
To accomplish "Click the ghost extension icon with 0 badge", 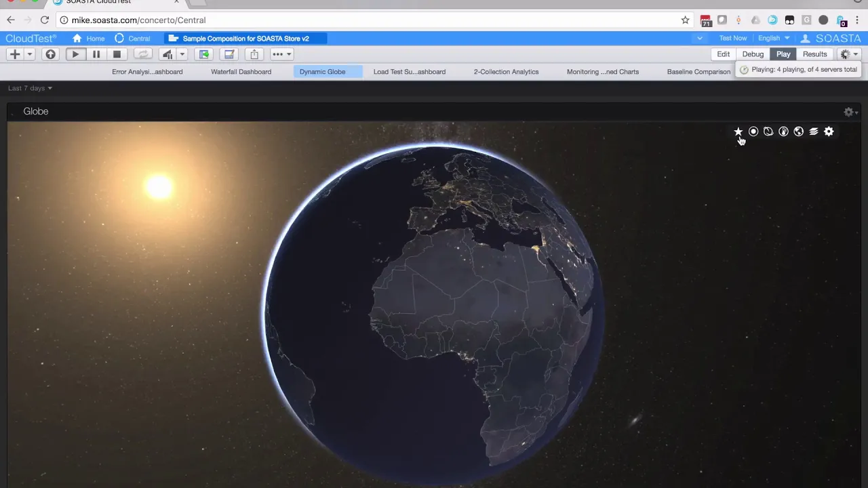I will pyautogui.click(x=841, y=20).
